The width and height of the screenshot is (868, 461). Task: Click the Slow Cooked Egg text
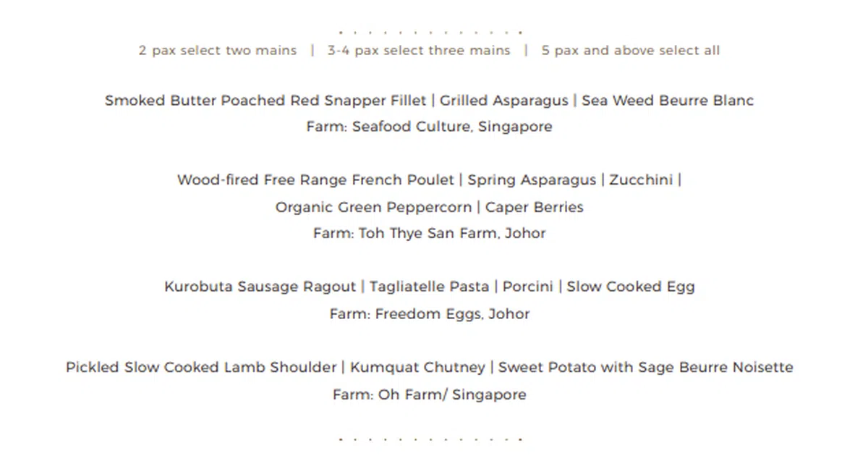pyautogui.click(x=631, y=287)
